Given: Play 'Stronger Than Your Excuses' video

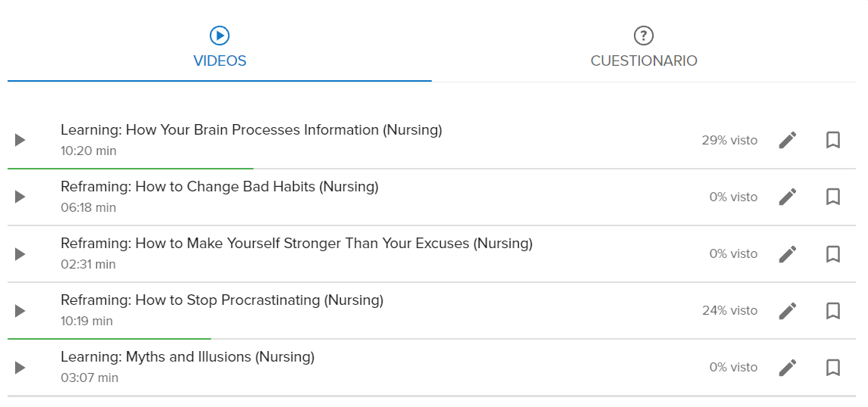Looking at the screenshot, I should (x=20, y=253).
